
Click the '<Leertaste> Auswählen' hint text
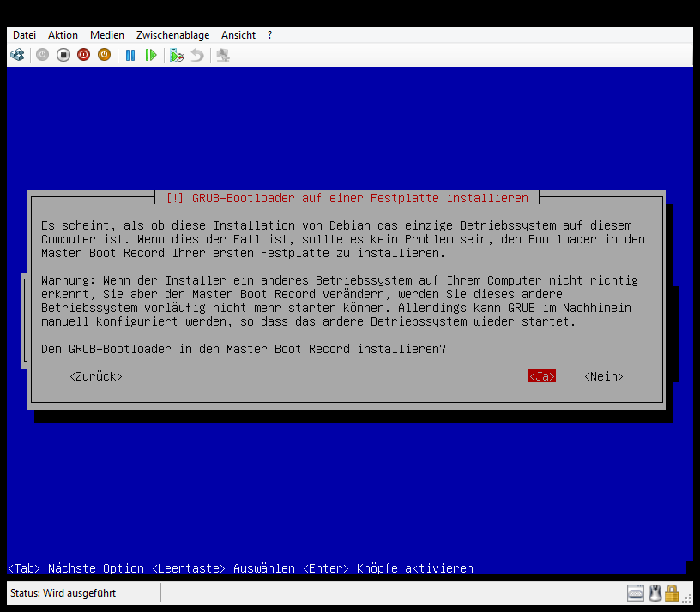click(223, 568)
